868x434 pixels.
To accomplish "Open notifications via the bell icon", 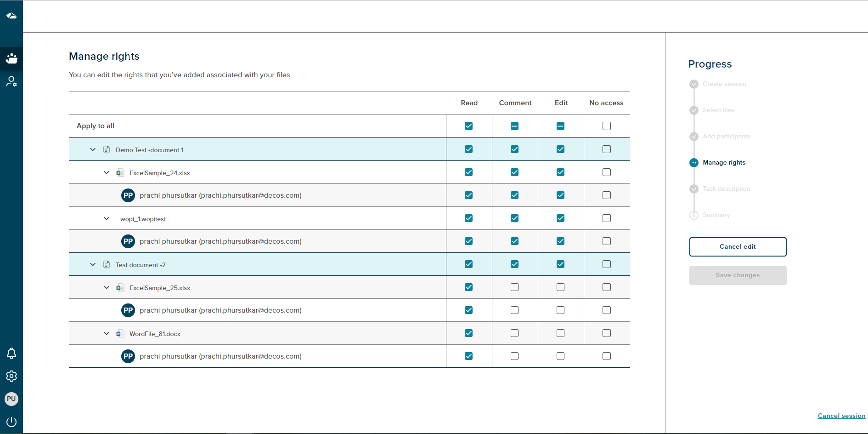I will coord(11,353).
